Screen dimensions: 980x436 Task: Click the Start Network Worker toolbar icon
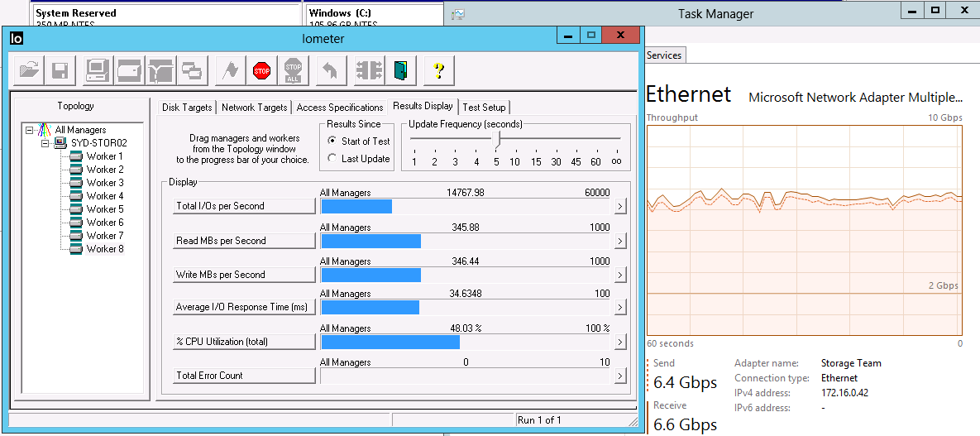click(x=161, y=70)
